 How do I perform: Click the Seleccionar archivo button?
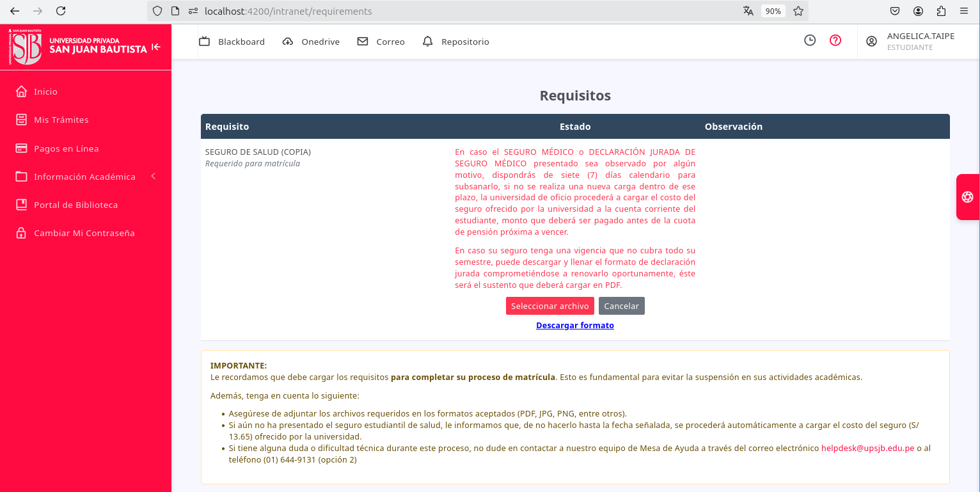pyautogui.click(x=550, y=306)
